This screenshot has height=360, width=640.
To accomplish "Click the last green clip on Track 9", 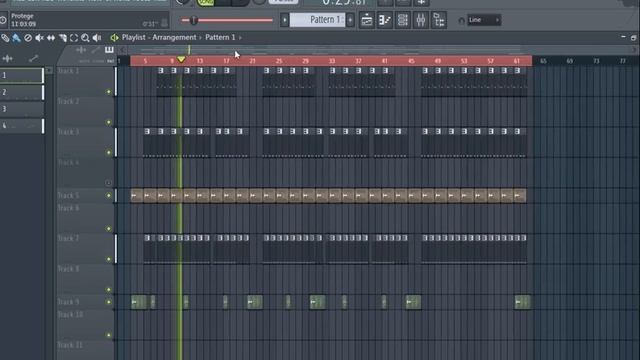I will (522, 302).
